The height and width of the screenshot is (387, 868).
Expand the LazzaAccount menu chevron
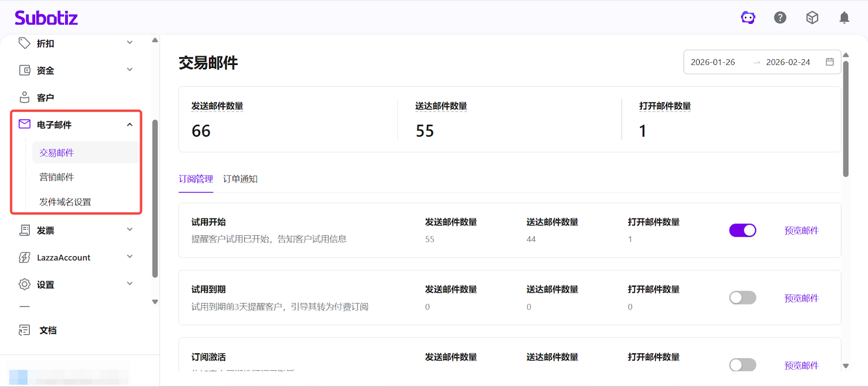[130, 257]
